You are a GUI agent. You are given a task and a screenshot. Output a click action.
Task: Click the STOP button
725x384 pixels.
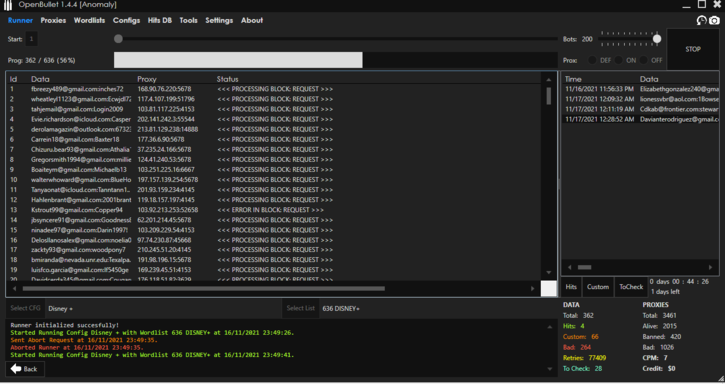pyautogui.click(x=693, y=49)
